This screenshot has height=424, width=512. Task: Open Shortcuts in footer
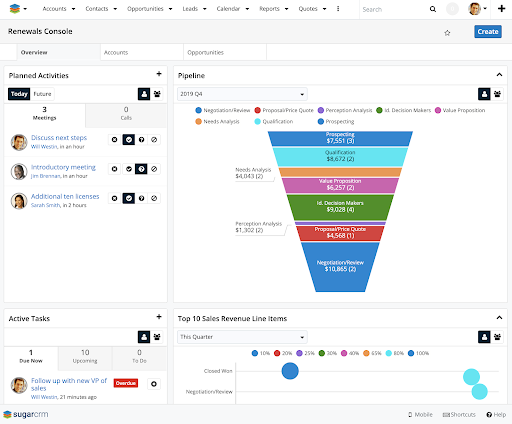(459, 415)
